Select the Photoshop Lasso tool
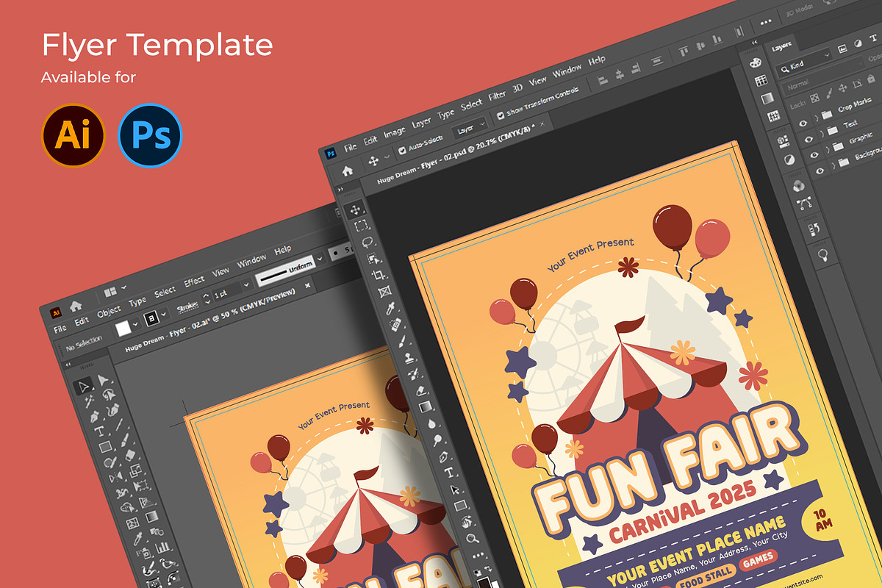Viewport: 882px width, 588px height. [367, 242]
